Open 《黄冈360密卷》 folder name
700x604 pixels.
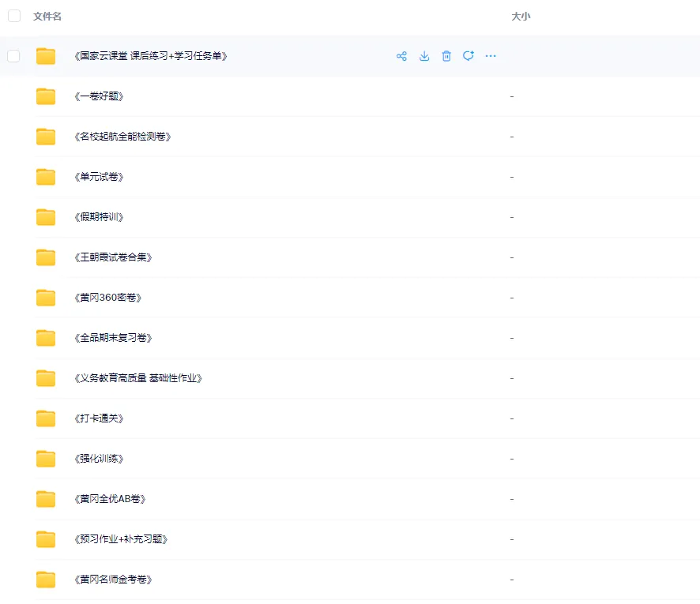pyautogui.click(x=108, y=298)
